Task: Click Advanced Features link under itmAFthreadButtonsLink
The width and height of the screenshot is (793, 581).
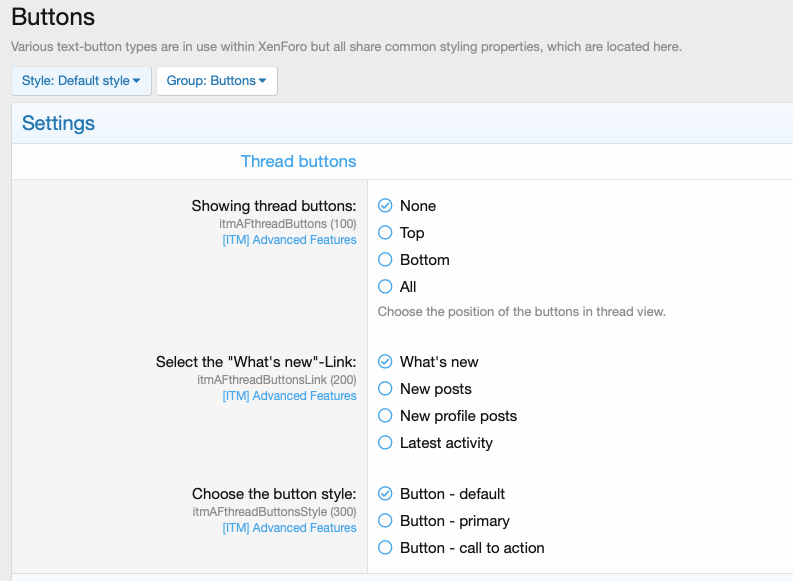Action: (x=289, y=396)
